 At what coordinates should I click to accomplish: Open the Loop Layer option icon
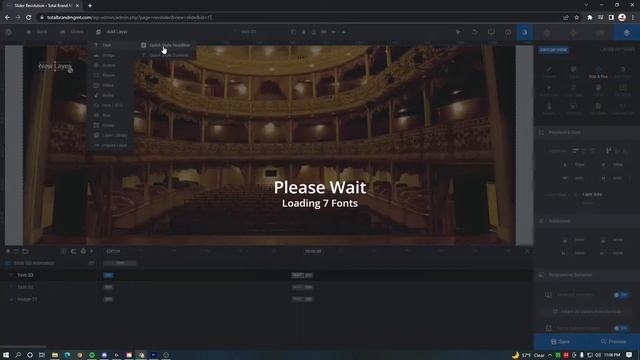(573, 90)
